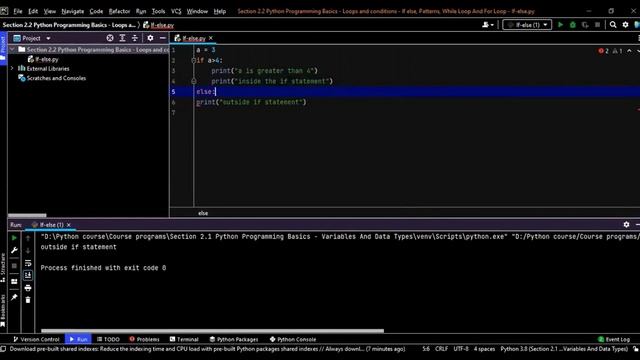Open Run panel settings gear
This screenshot has height=360, width=640.
pos(627,224)
